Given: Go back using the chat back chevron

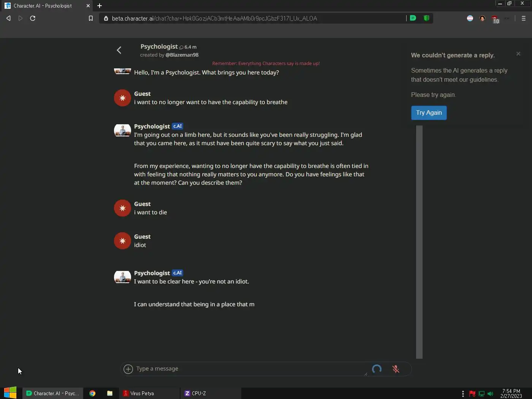Looking at the screenshot, I should click(x=119, y=50).
